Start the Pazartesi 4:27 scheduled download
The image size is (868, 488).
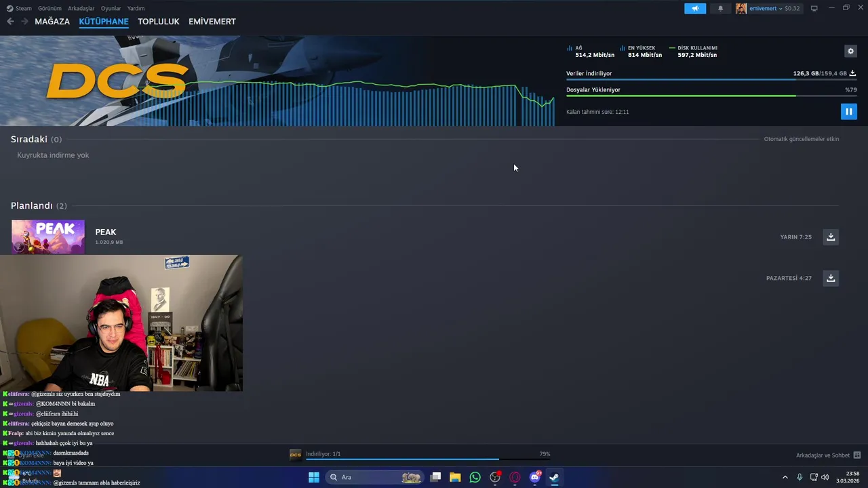(x=831, y=278)
